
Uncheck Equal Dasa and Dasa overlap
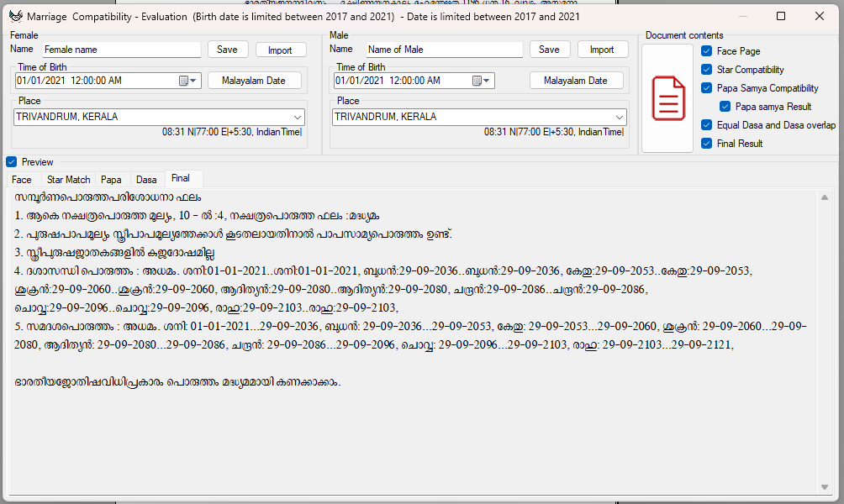coord(706,124)
